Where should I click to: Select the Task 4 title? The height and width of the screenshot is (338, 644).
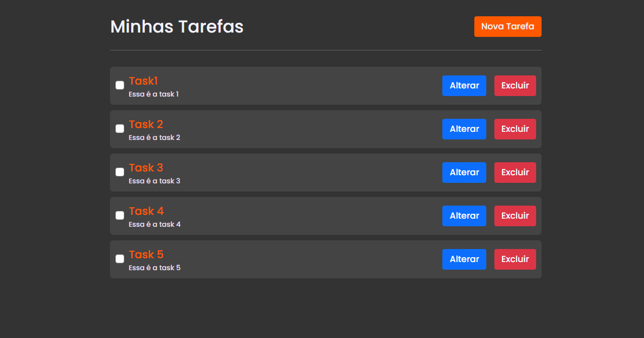[x=146, y=211]
